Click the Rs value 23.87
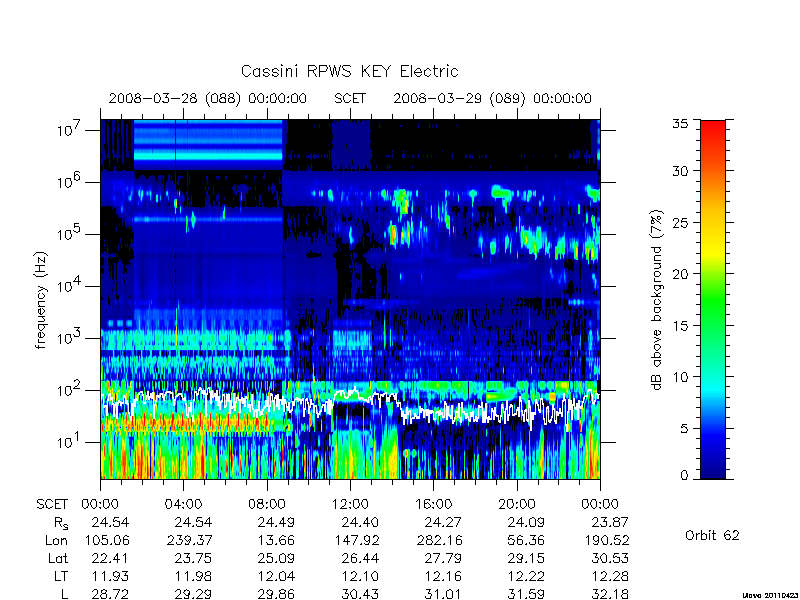 pos(610,522)
